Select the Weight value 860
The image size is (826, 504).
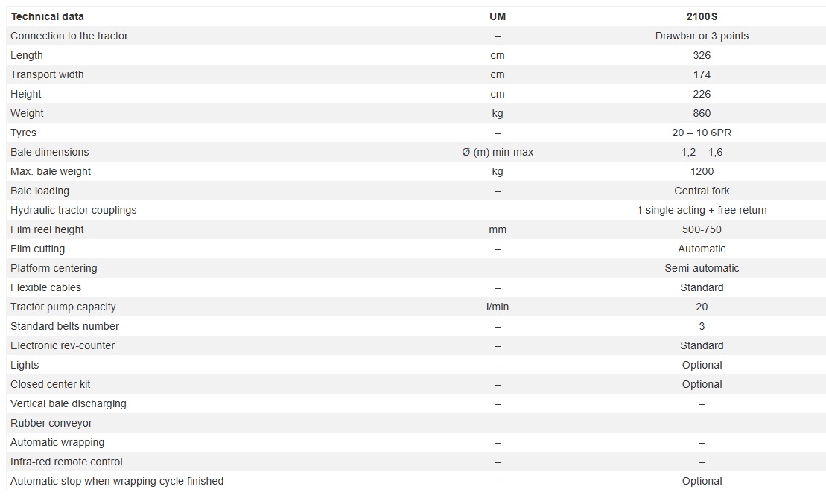tap(702, 113)
